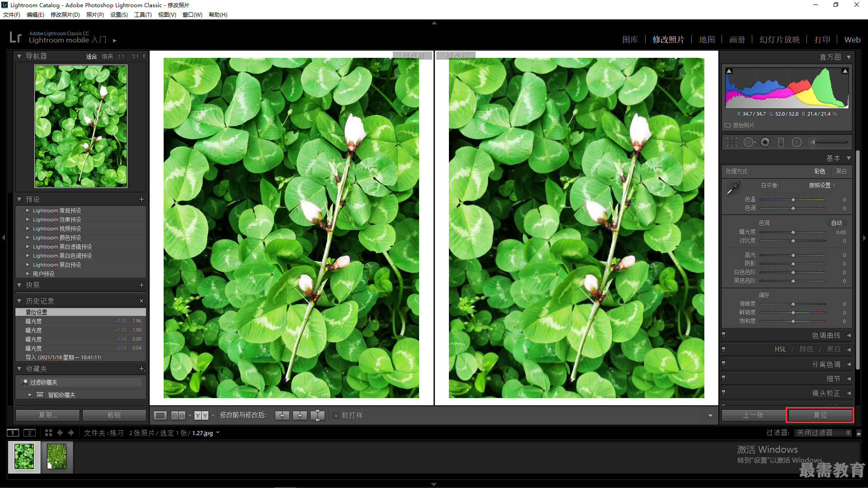Select 复位设置 history entry

[80, 312]
